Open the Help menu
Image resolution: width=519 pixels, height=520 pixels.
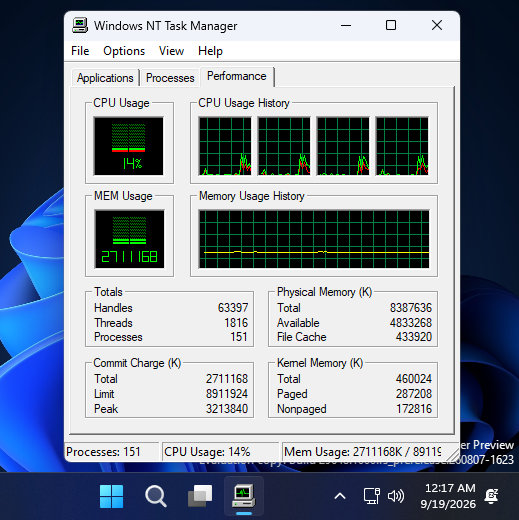[210, 51]
